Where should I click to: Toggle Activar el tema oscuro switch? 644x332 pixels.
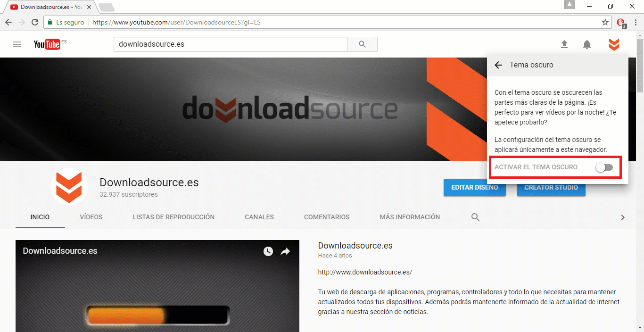(x=604, y=167)
